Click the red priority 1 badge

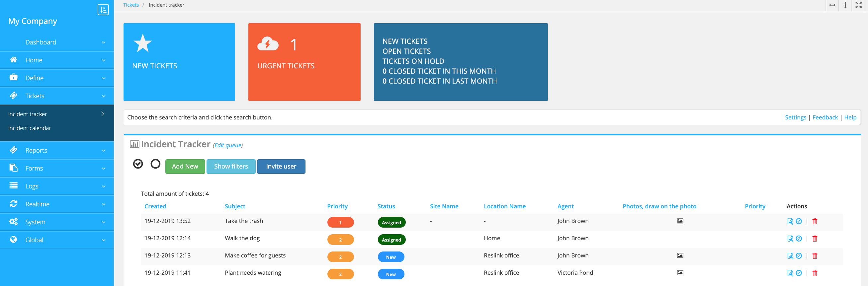pos(340,222)
